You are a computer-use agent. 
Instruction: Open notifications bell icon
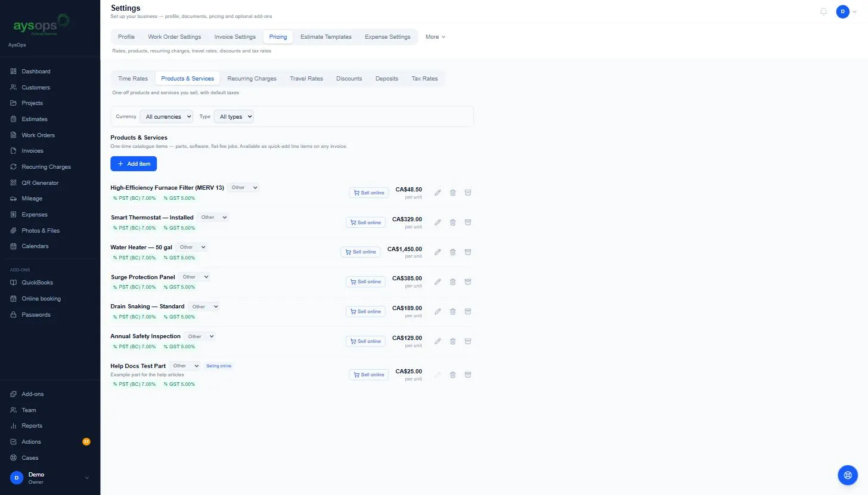pos(824,11)
